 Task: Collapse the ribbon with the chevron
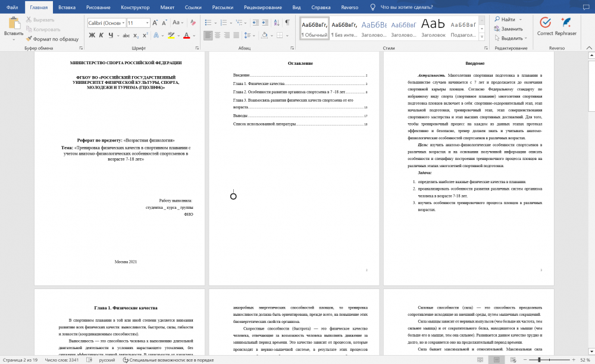pos(588,48)
